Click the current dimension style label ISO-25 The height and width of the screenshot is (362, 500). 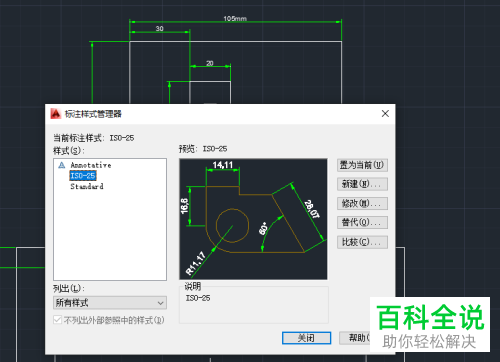(122, 138)
